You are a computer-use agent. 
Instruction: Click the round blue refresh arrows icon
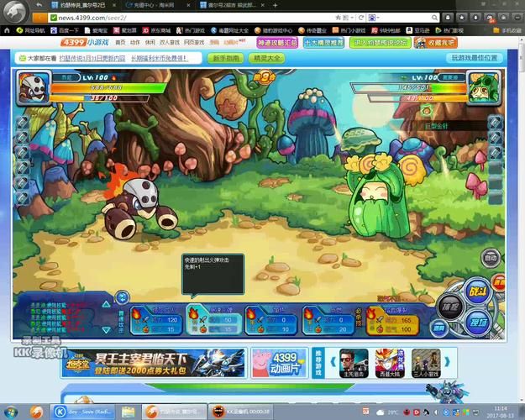(x=122, y=297)
